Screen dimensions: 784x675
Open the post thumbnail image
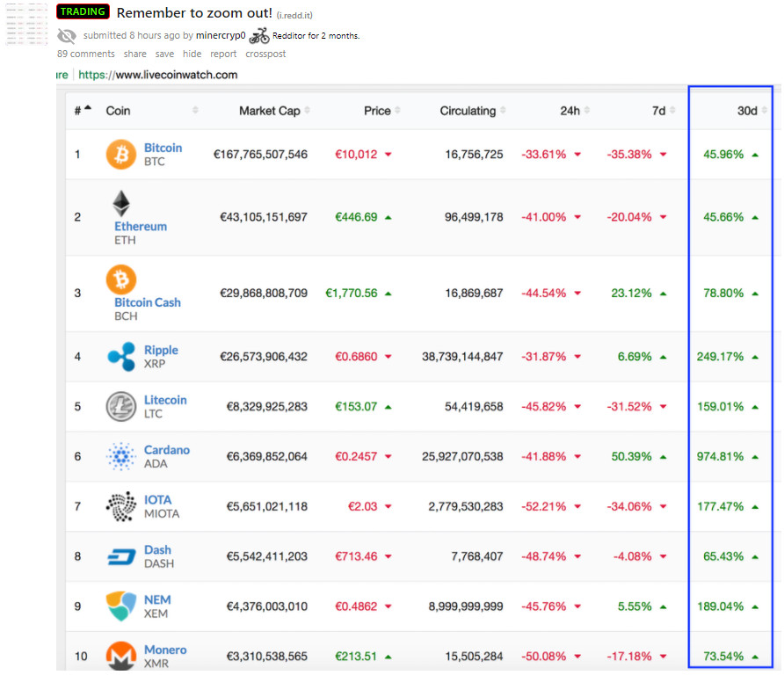[26, 24]
